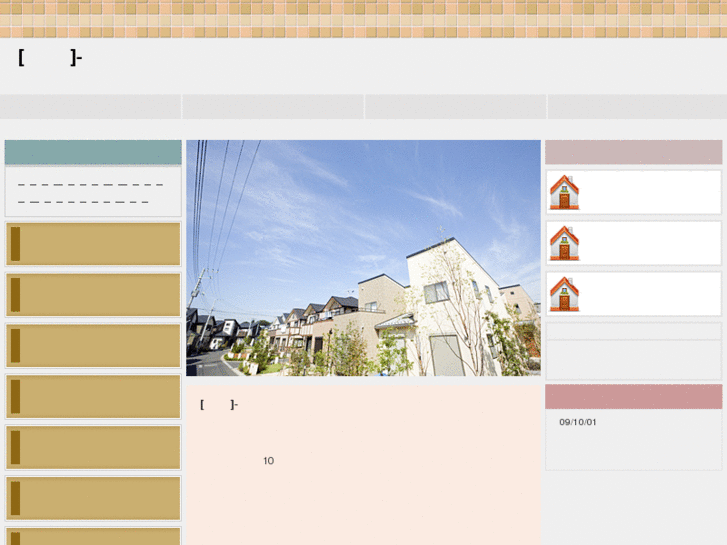Open the first gray top navigation tab
727x545 pixels.
(90, 107)
